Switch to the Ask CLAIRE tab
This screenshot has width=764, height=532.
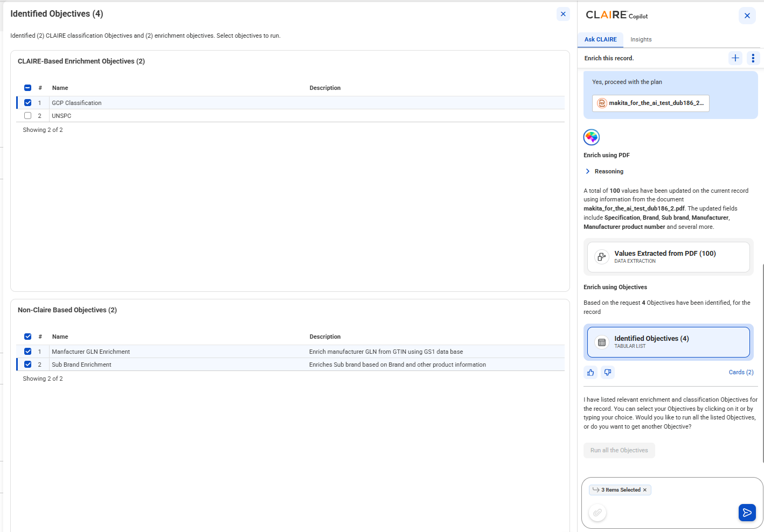pos(600,40)
